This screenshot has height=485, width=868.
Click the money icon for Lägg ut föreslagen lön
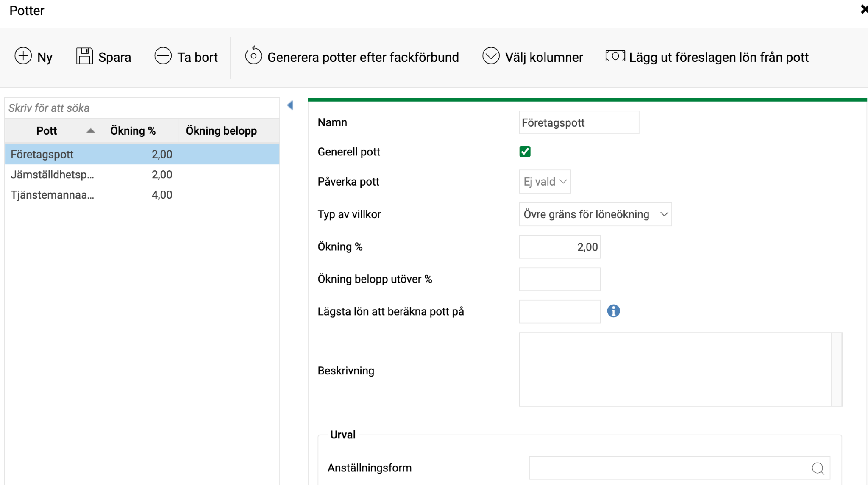615,56
